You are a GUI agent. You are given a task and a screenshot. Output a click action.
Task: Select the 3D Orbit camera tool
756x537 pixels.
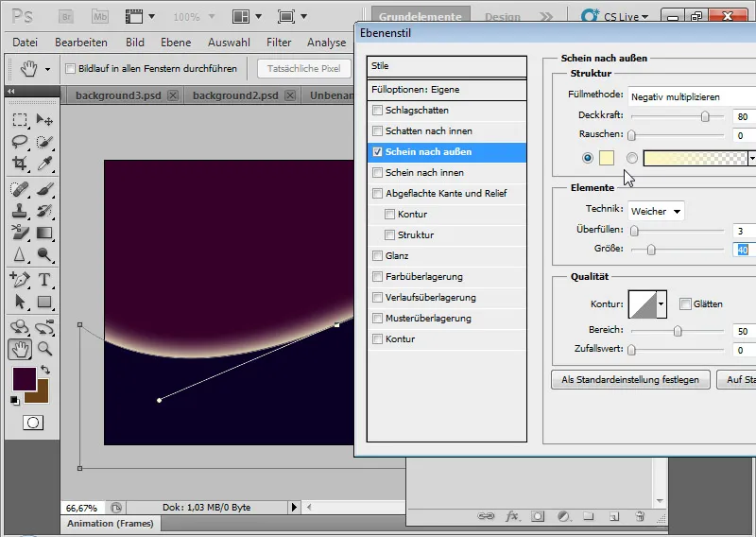pyautogui.click(x=44, y=327)
